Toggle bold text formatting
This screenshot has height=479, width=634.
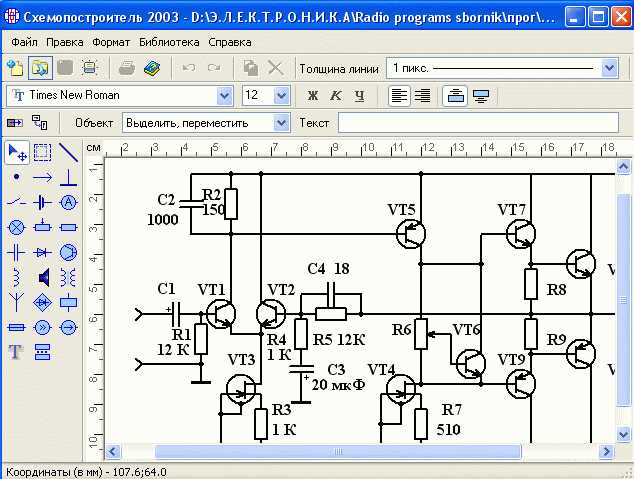[x=312, y=96]
